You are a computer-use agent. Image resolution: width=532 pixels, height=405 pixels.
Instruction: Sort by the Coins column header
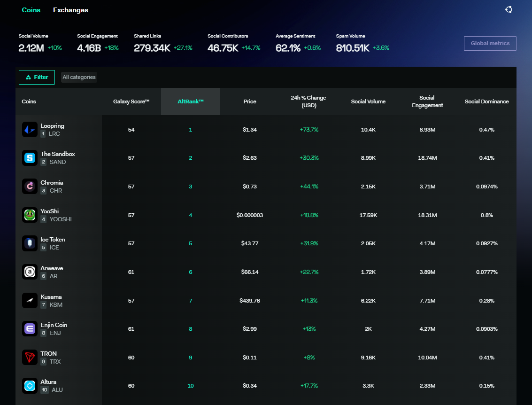click(x=29, y=101)
